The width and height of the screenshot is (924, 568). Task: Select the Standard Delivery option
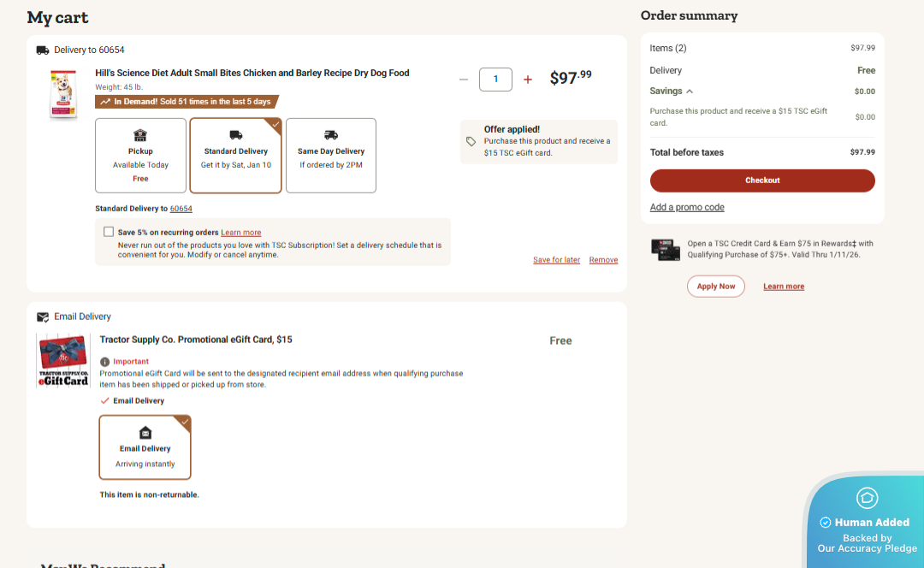235,156
